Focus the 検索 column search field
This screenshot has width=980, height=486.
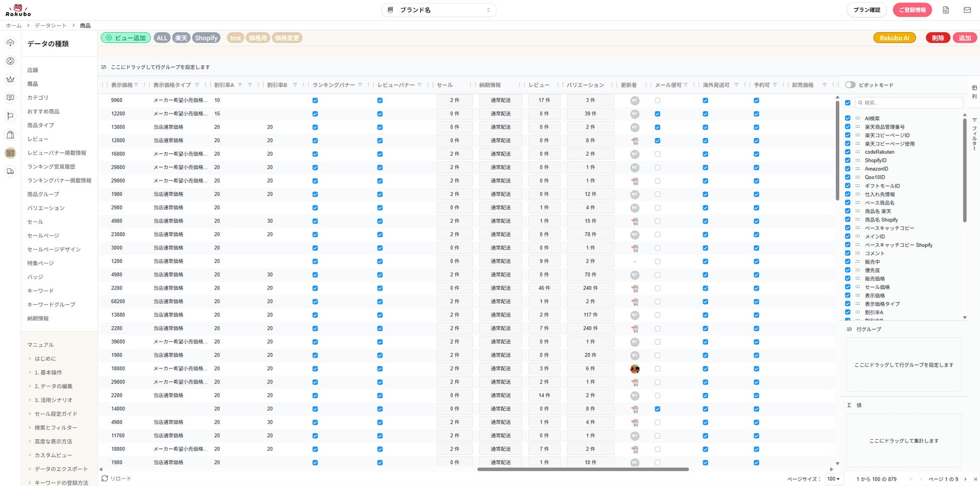(909, 103)
